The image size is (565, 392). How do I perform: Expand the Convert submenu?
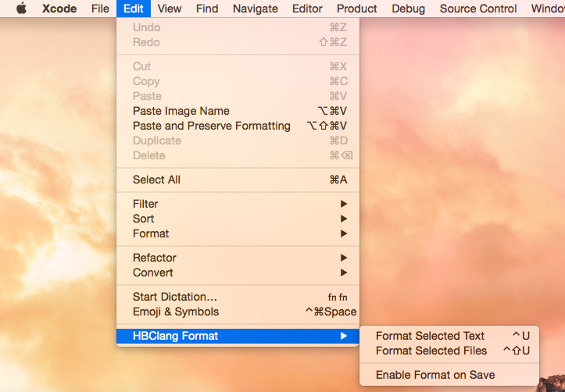[238, 273]
